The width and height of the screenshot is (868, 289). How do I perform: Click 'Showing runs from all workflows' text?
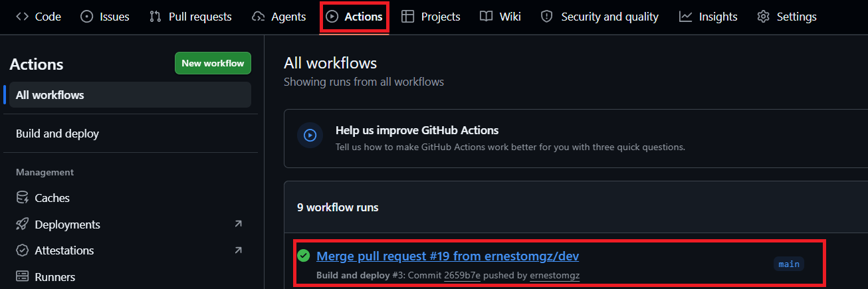click(364, 82)
